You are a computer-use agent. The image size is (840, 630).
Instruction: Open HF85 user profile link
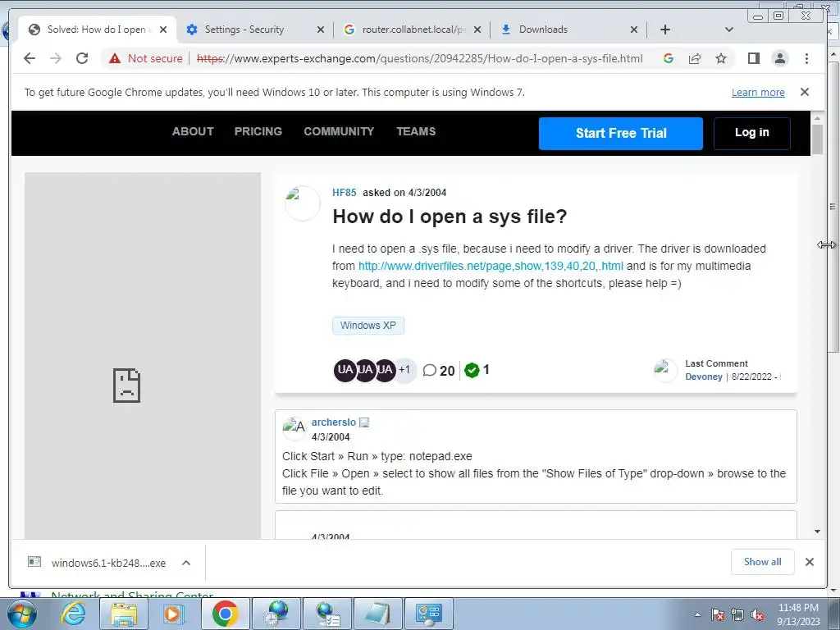pos(344,192)
